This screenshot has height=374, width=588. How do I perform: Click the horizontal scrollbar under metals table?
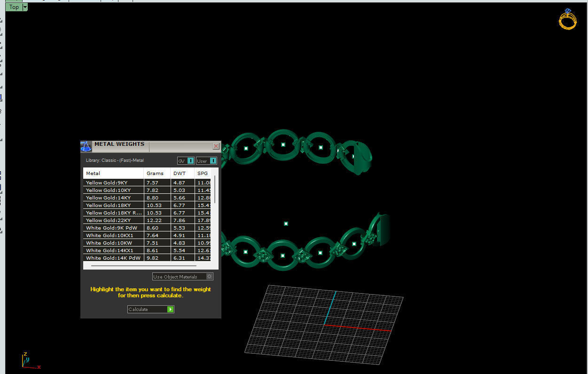pos(143,266)
